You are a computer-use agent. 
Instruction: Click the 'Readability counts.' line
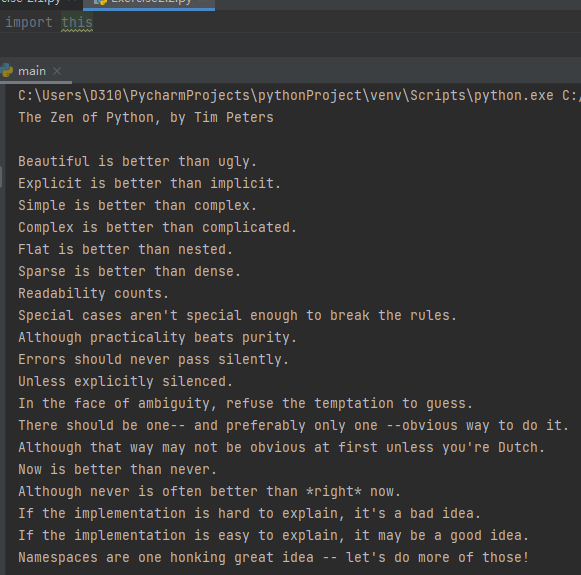93,293
